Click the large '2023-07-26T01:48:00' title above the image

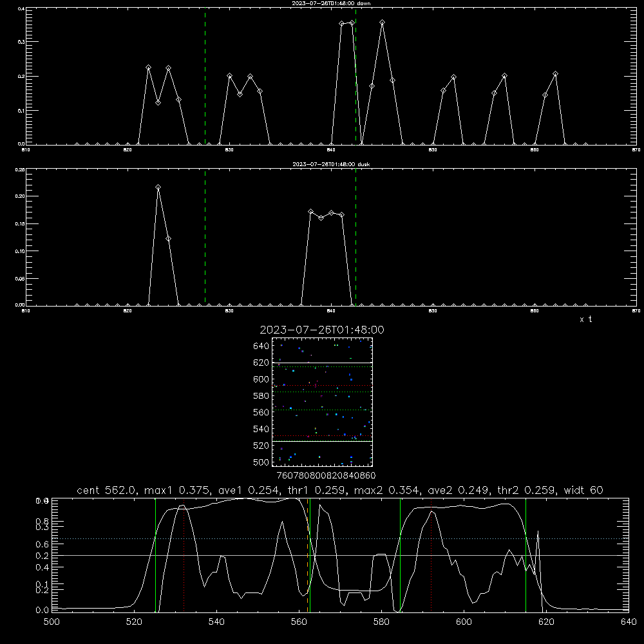pos(322,330)
